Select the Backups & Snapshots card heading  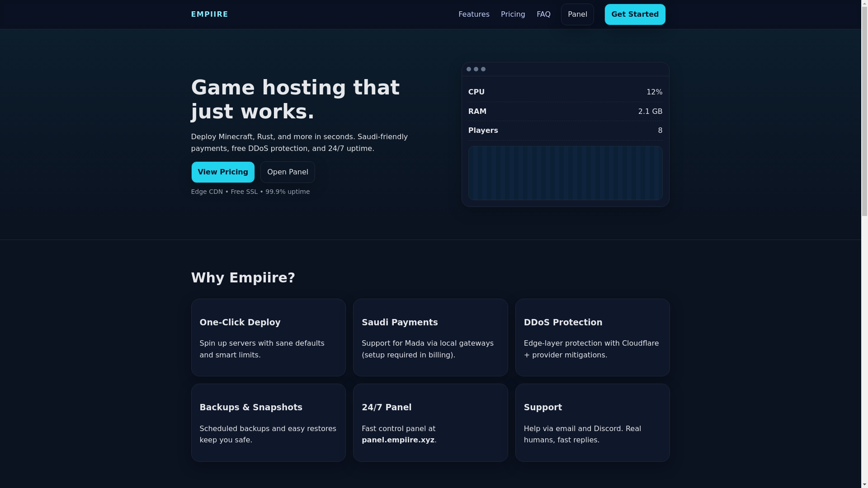[x=251, y=407]
